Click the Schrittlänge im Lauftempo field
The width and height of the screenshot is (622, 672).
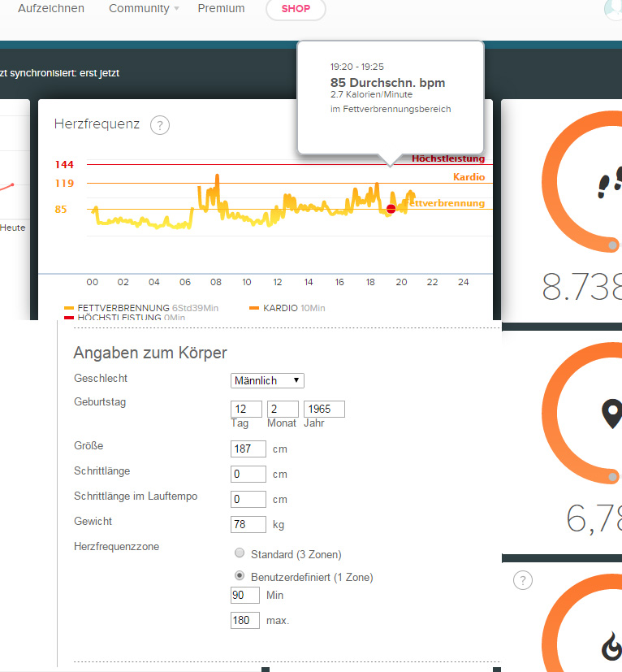coord(248,499)
